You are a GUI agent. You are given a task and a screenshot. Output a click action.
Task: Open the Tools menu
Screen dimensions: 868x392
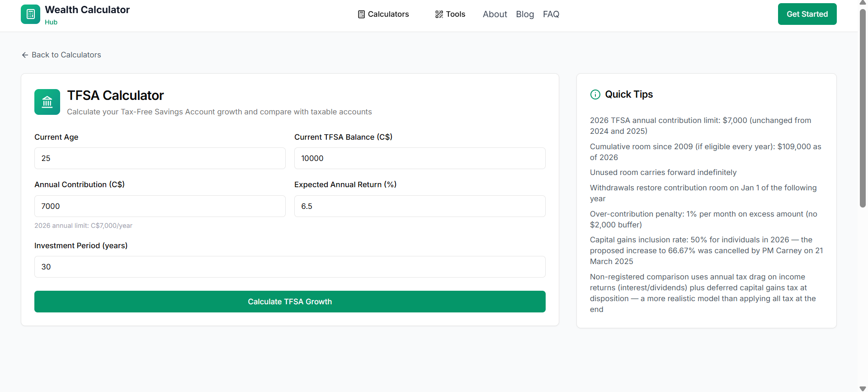tap(450, 14)
